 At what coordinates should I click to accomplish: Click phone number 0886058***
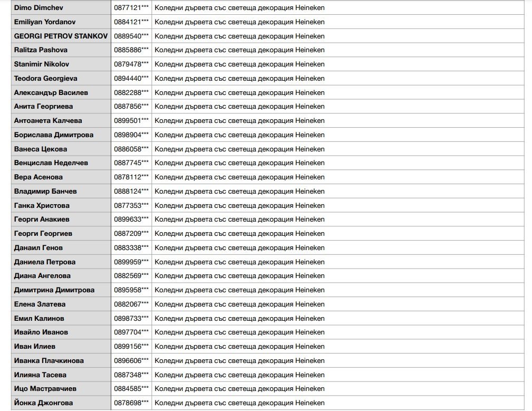(131, 149)
